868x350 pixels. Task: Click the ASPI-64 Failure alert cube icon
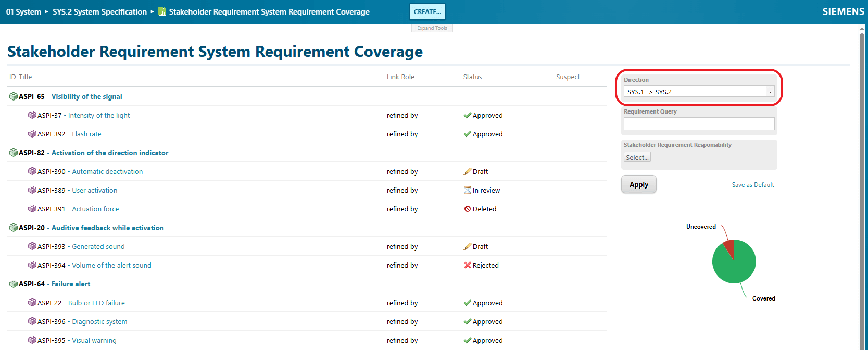[14, 284]
